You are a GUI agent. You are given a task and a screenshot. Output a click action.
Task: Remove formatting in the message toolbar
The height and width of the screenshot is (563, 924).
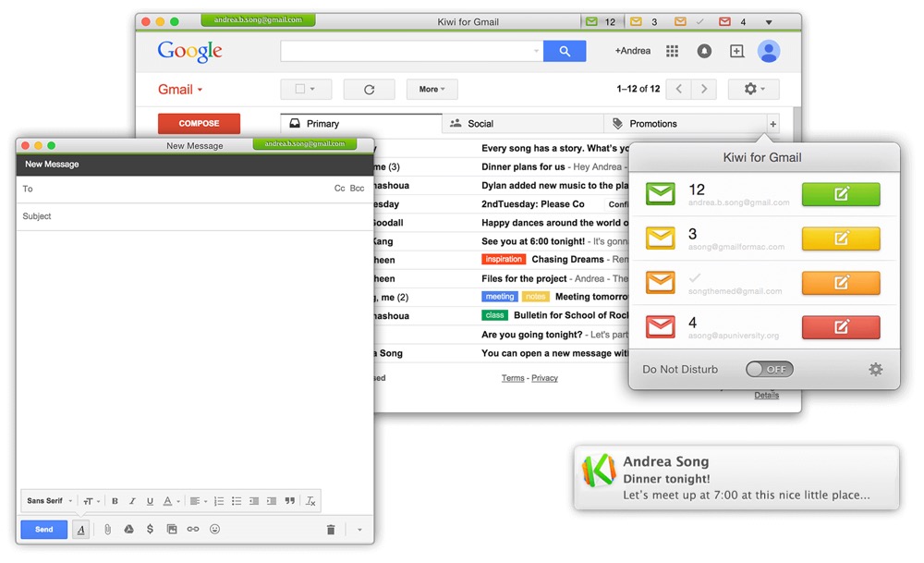[310, 501]
